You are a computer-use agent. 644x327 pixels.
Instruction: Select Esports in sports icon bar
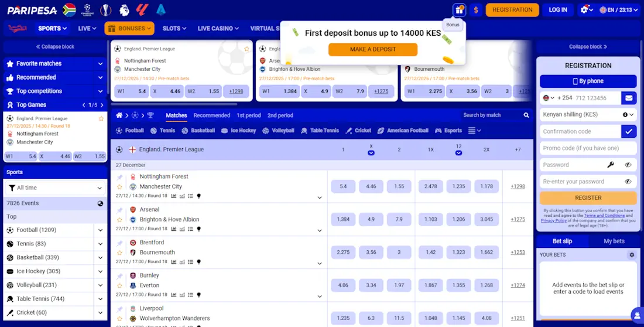pyautogui.click(x=448, y=130)
